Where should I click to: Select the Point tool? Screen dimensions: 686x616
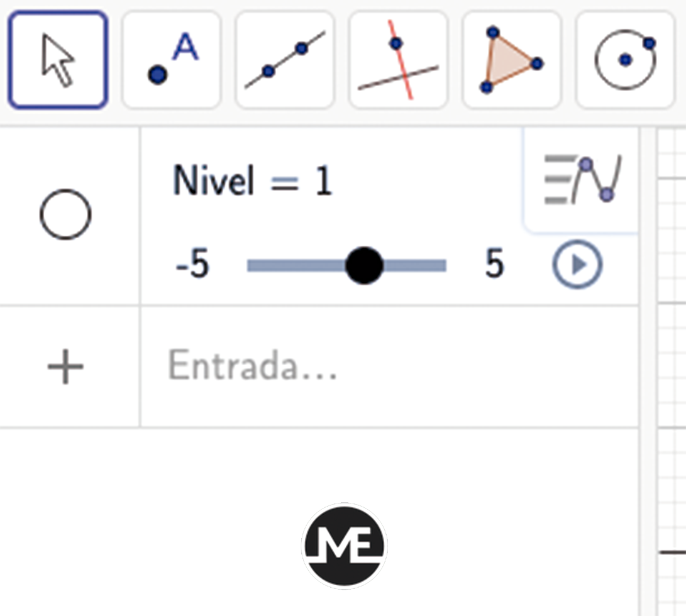click(x=172, y=60)
